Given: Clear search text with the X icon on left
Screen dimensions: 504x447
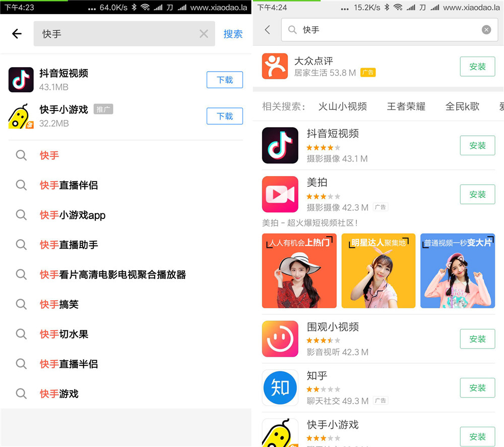Looking at the screenshot, I should (x=204, y=34).
